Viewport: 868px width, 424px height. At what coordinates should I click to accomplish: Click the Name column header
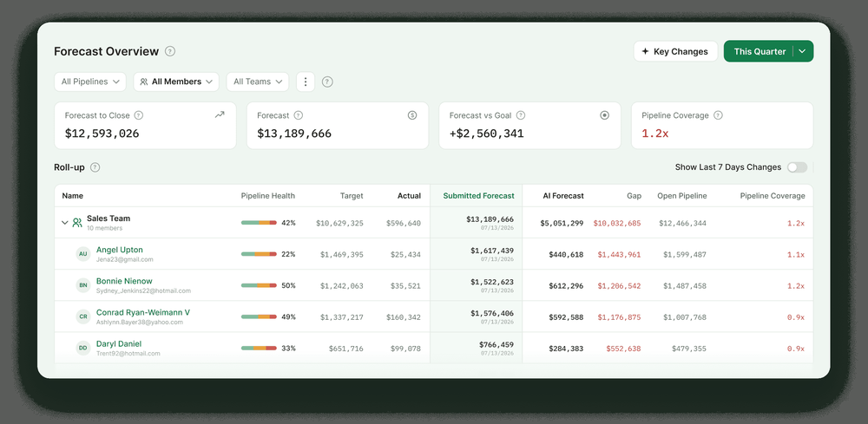(x=73, y=196)
